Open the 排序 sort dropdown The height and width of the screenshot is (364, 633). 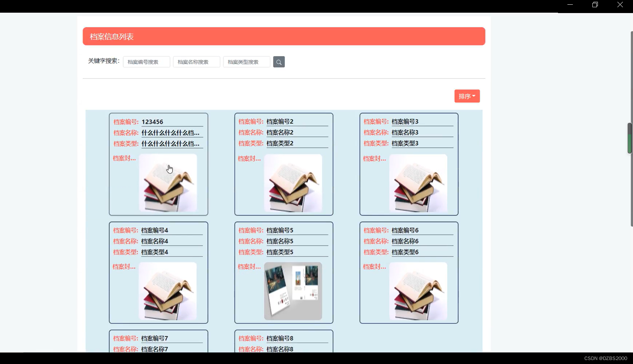[x=467, y=96]
